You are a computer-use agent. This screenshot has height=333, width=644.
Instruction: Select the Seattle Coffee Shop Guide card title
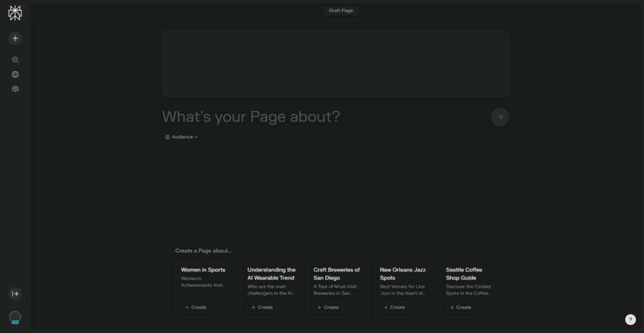click(464, 273)
